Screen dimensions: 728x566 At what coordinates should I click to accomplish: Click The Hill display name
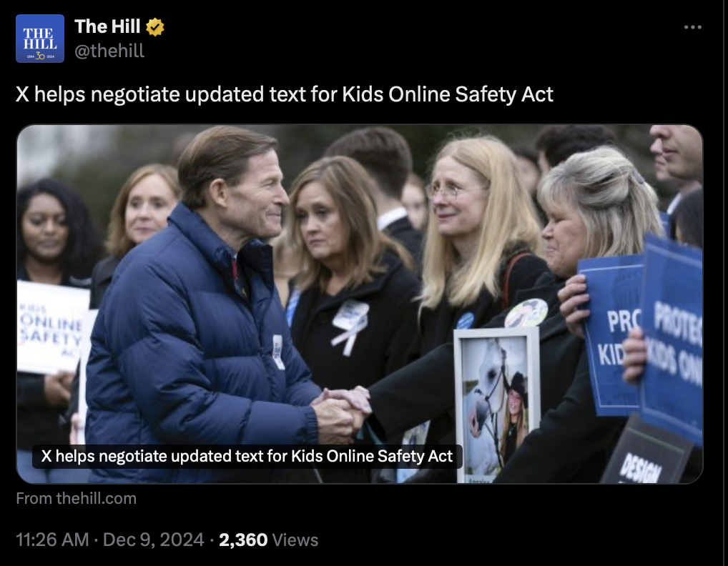coord(107,26)
